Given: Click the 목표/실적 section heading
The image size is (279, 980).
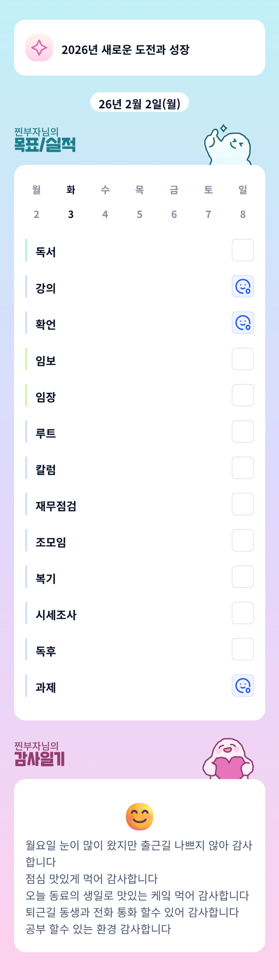Looking at the screenshot, I should coord(45,144).
